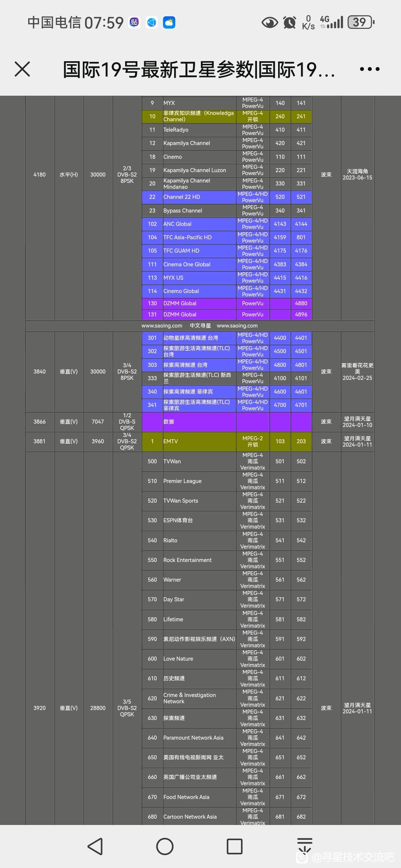Tap the Channel 22 HD row
The width and height of the screenshot is (401, 868).
coord(226,197)
